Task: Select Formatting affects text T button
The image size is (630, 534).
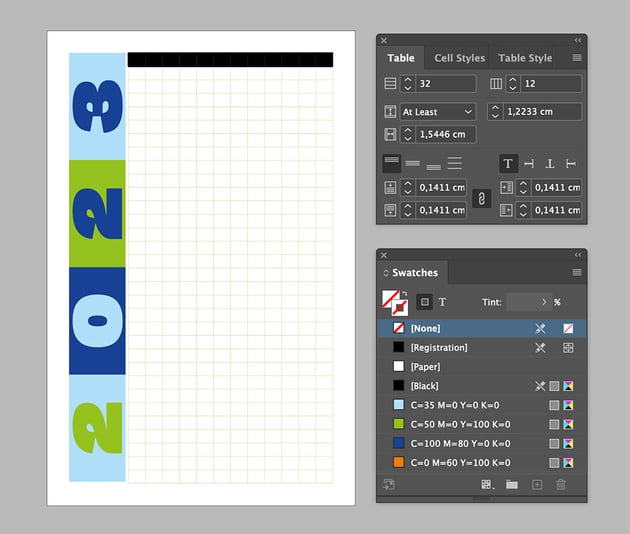Action: click(x=442, y=302)
